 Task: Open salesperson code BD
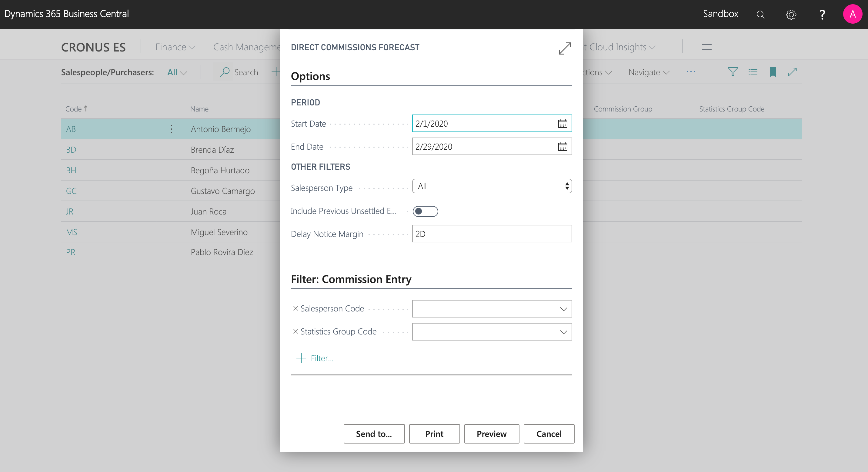[x=71, y=150]
